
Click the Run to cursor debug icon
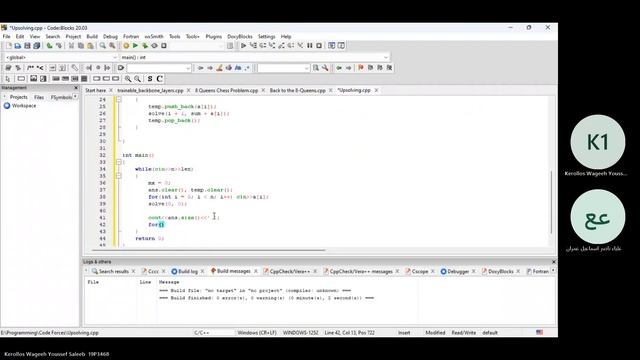pos(253,46)
